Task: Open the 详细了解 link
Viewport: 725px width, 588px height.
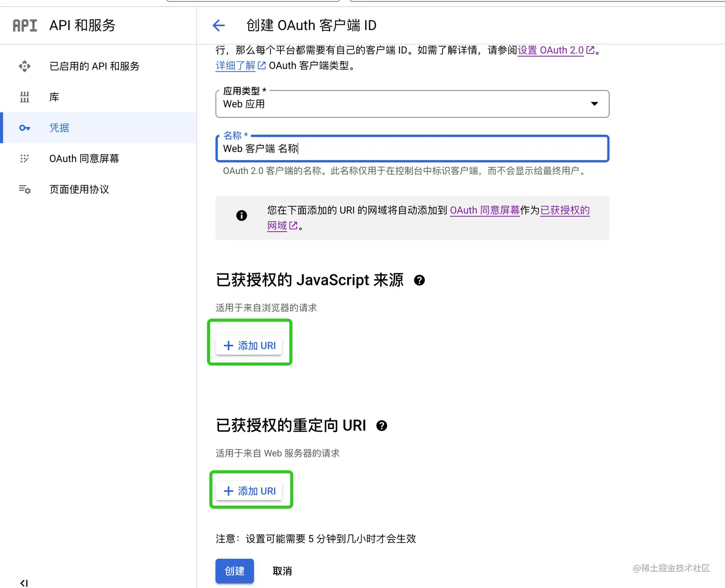Action: tap(235, 65)
